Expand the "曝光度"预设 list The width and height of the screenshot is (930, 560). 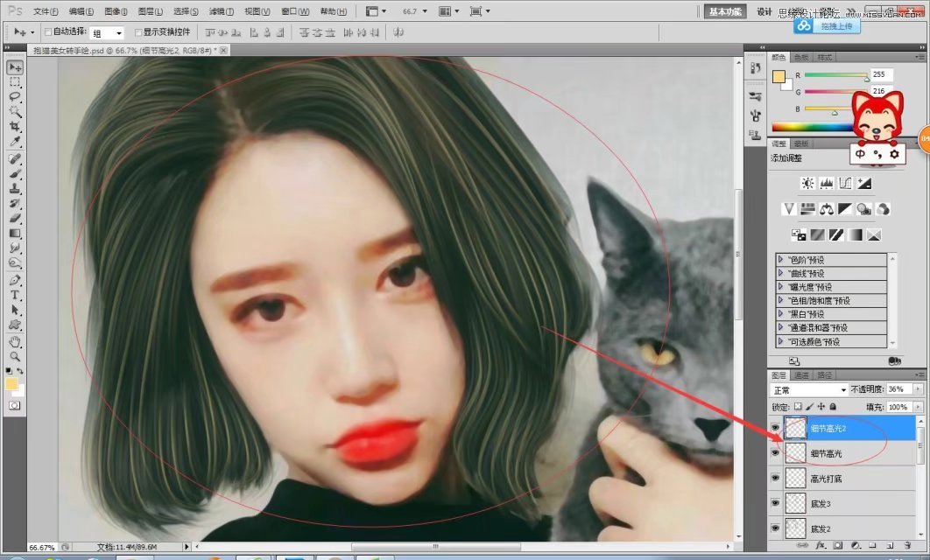click(780, 287)
